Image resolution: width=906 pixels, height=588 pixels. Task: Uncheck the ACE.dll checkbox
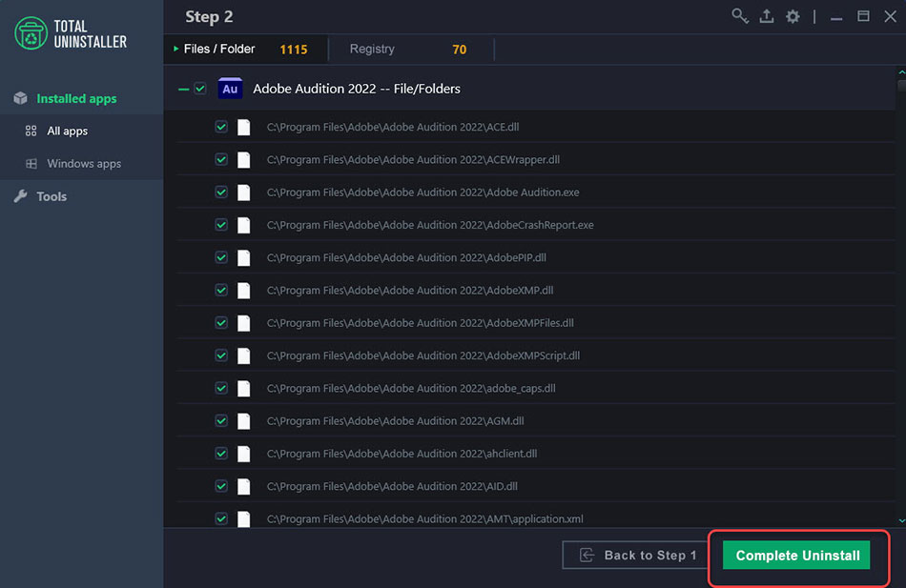click(221, 127)
